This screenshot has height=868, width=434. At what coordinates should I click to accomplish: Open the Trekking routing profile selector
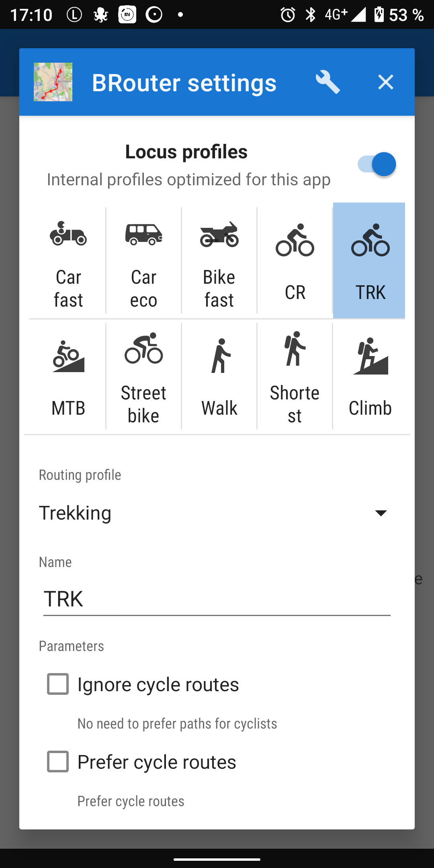pyautogui.click(x=201, y=513)
